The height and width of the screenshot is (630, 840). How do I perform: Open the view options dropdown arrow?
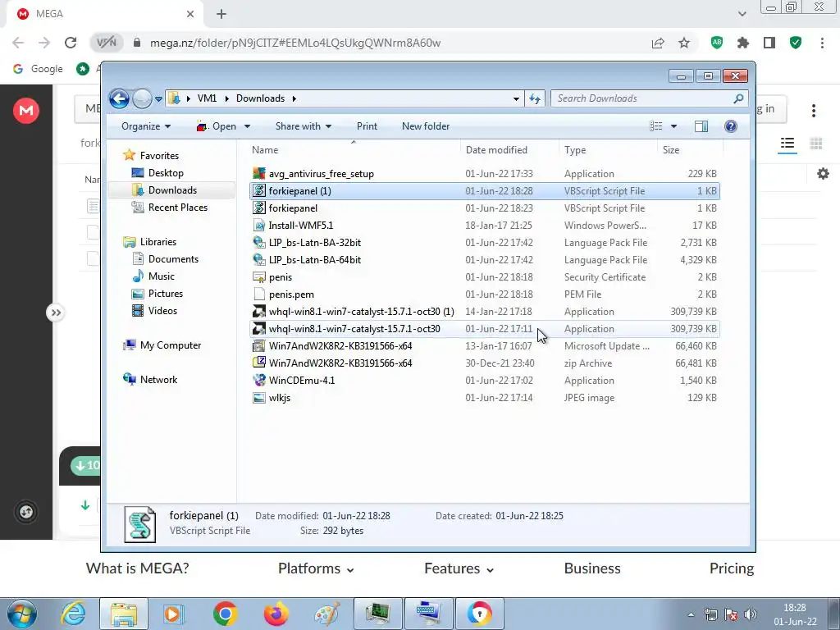(674, 126)
